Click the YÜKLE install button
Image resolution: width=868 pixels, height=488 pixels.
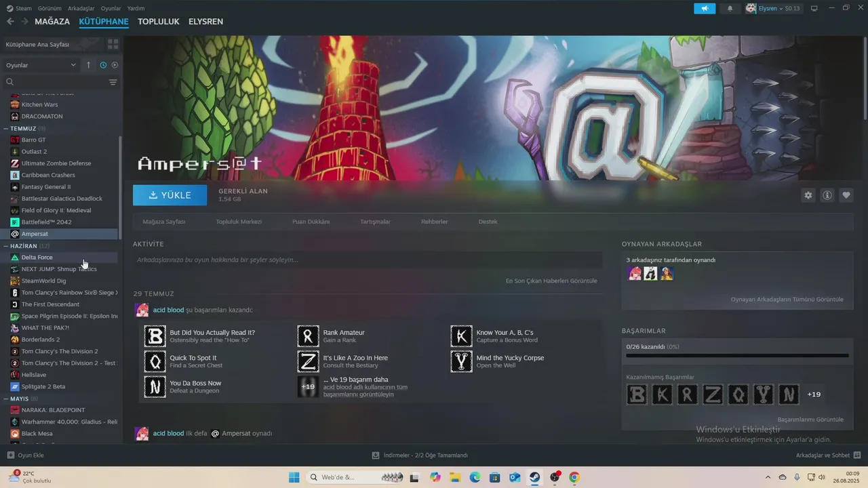tap(170, 195)
